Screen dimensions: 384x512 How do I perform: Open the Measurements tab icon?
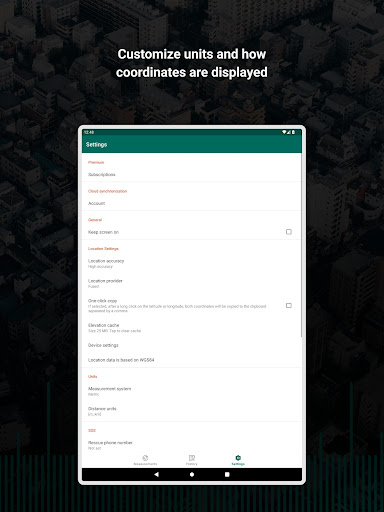[145, 458]
